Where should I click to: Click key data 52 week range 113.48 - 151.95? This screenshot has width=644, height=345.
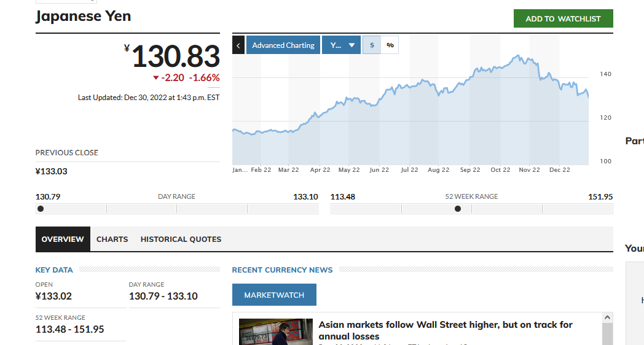click(x=70, y=330)
